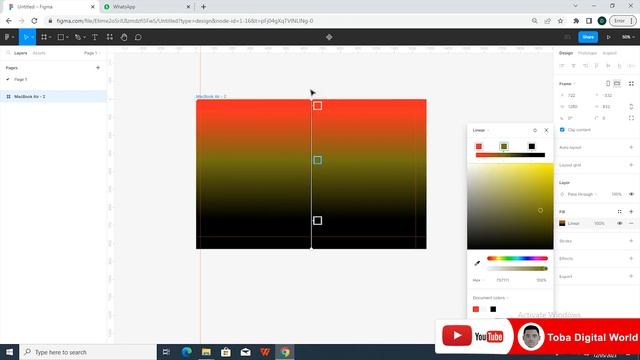Set frame to landscape orientation
Screen dimensions: 640x360
click(617, 83)
